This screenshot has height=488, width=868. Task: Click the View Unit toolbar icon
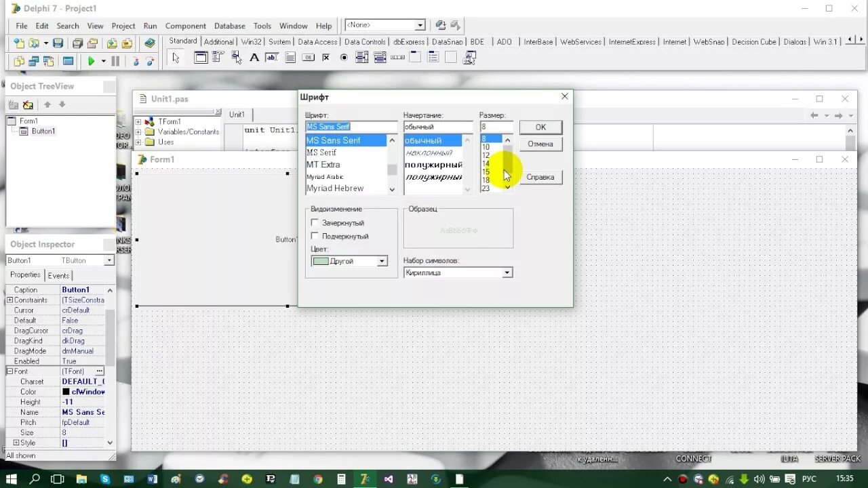[19, 61]
